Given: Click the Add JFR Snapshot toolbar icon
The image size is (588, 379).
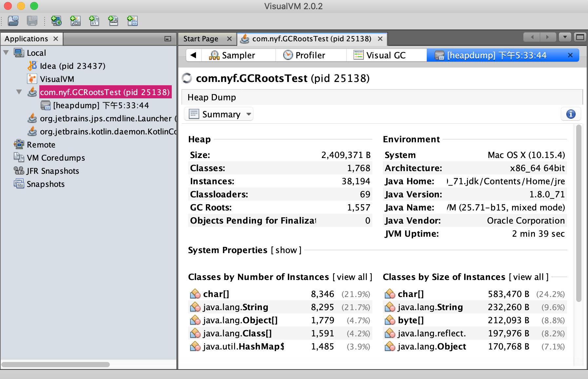Looking at the screenshot, I should (x=113, y=21).
